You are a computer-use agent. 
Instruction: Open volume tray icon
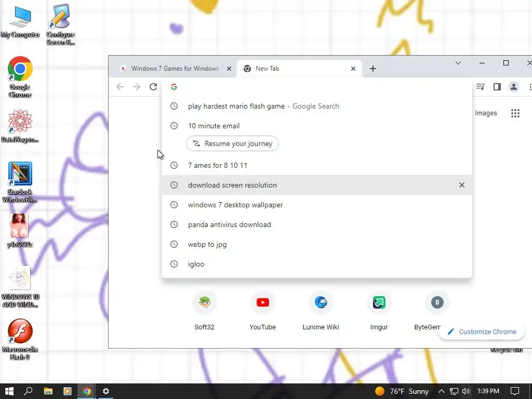pos(466,391)
